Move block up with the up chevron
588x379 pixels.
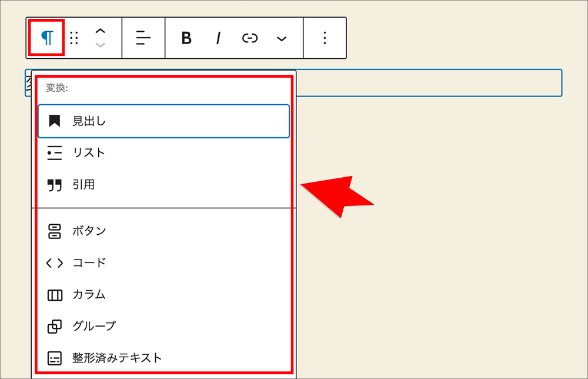coord(101,31)
